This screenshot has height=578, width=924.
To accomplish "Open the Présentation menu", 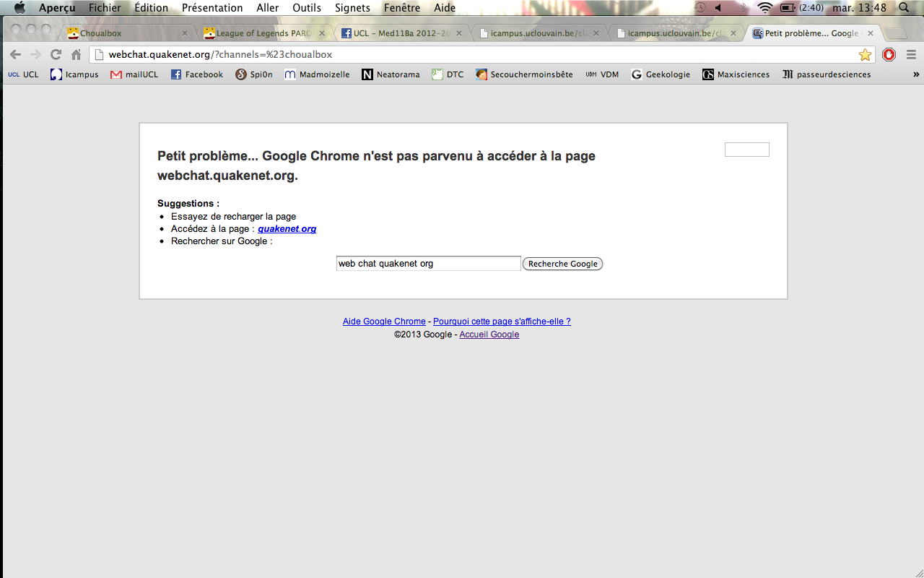I will tap(212, 8).
